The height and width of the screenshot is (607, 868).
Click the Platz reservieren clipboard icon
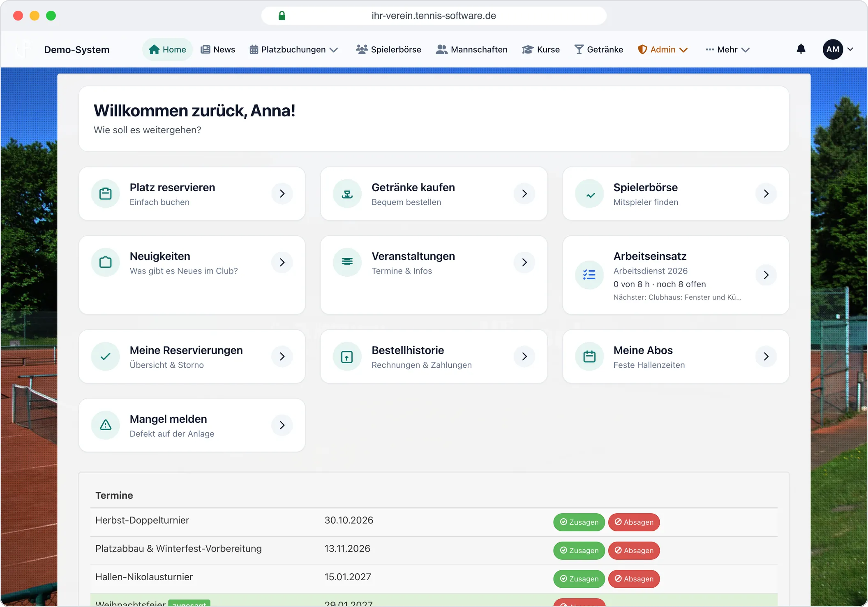pos(106,194)
